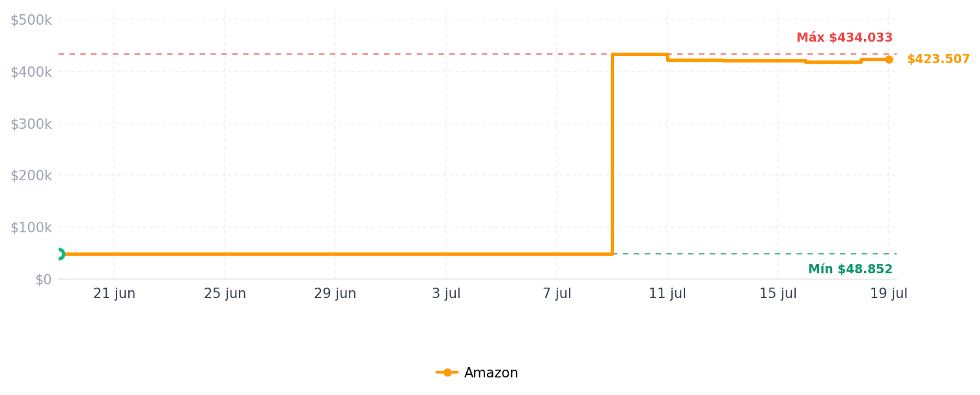Click the 25 jun axis label
This screenshot has width=980, height=395.
coord(225,293)
